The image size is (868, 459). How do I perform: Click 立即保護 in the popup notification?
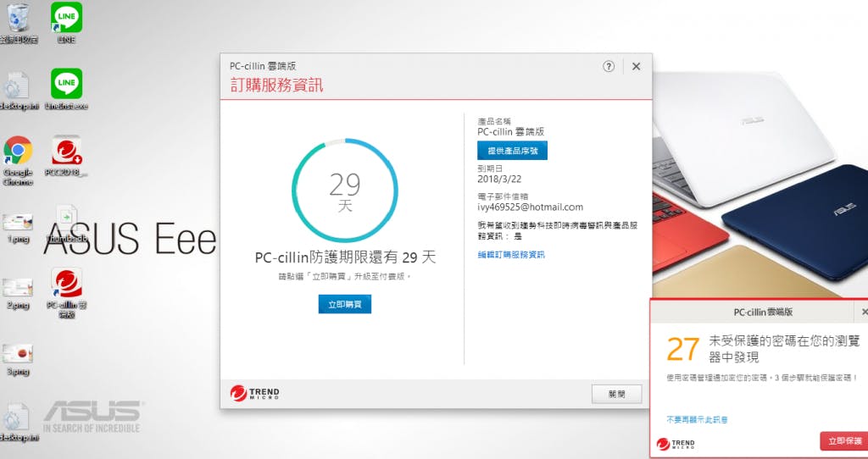[x=843, y=441]
